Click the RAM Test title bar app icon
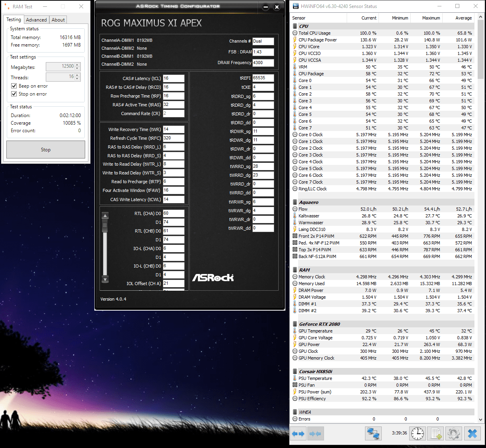The image size is (486, 448). 7,7
